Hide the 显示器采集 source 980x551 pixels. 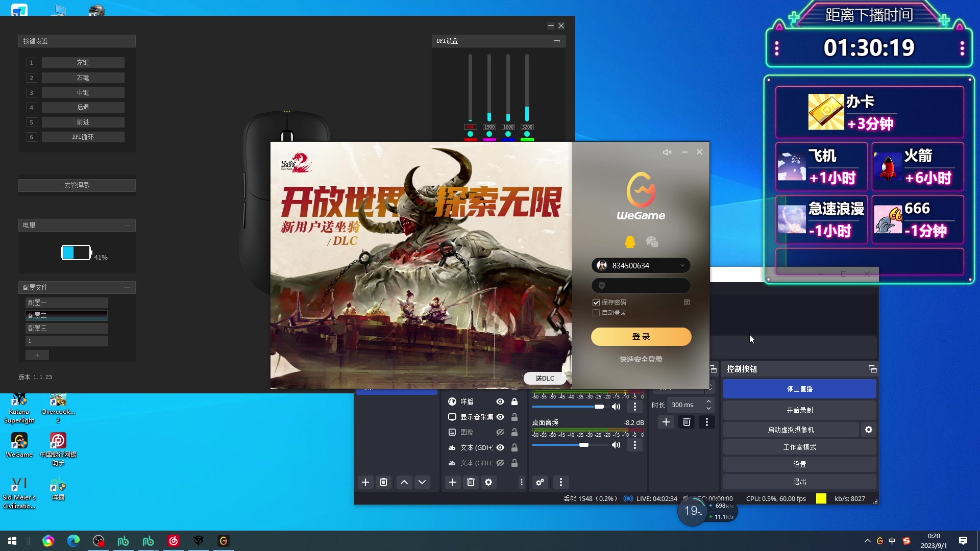coord(500,417)
